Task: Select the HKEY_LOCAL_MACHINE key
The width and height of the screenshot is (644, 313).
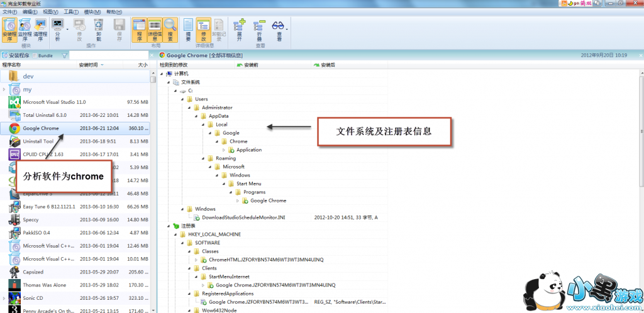Action: (x=214, y=234)
